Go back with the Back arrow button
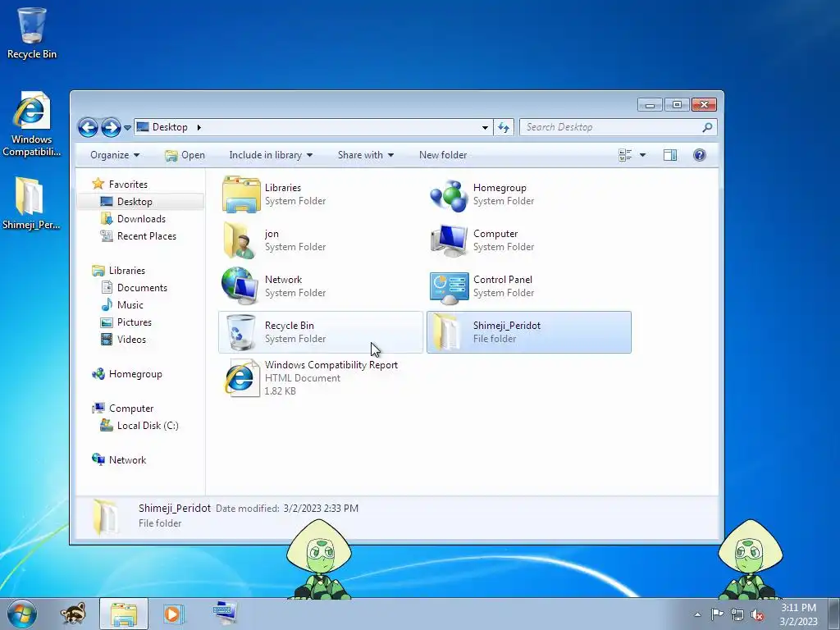Viewport: 840px width, 630px height. pos(88,127)
